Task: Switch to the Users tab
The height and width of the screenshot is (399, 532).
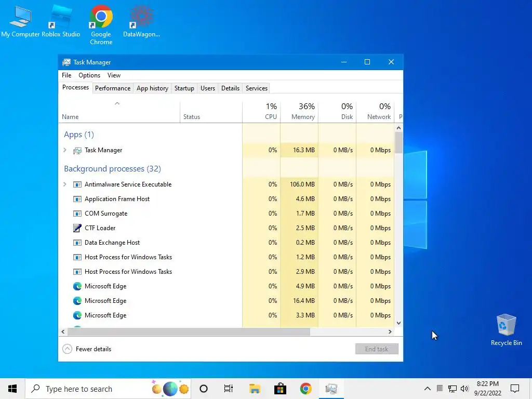Action: (208, 88)
